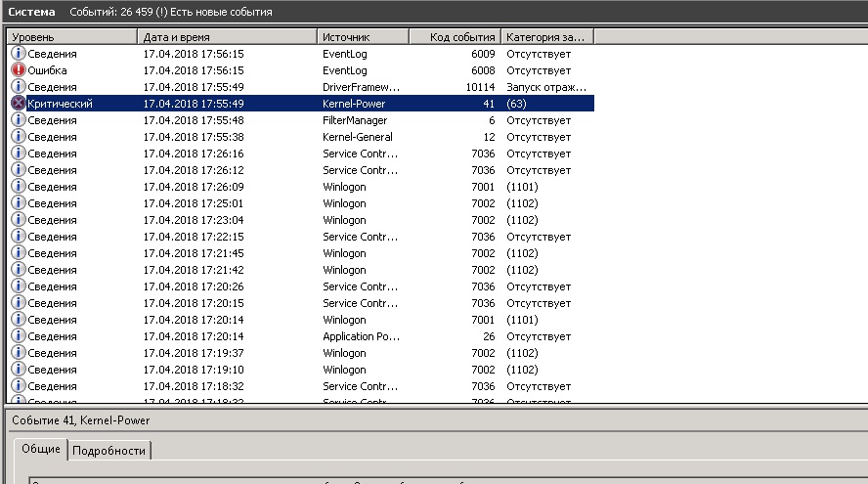Select the Ошибка level text
The image size is (868, 484).
click(47, 70)
